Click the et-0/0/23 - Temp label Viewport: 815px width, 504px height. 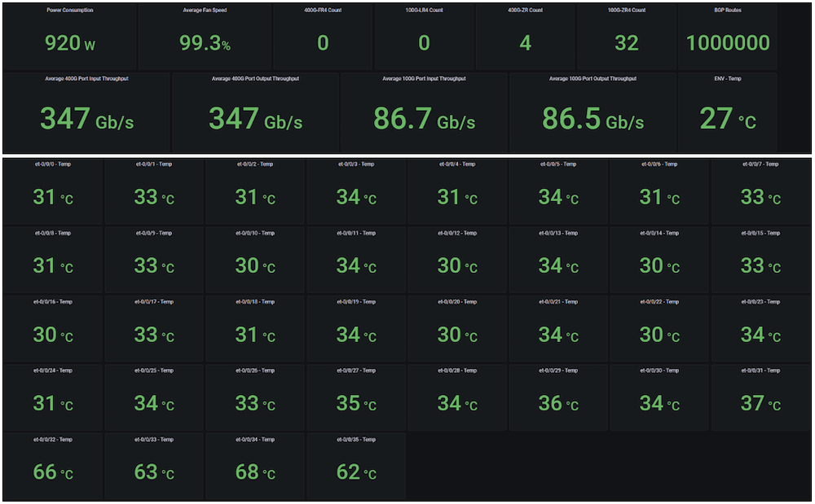pos(760,301)
